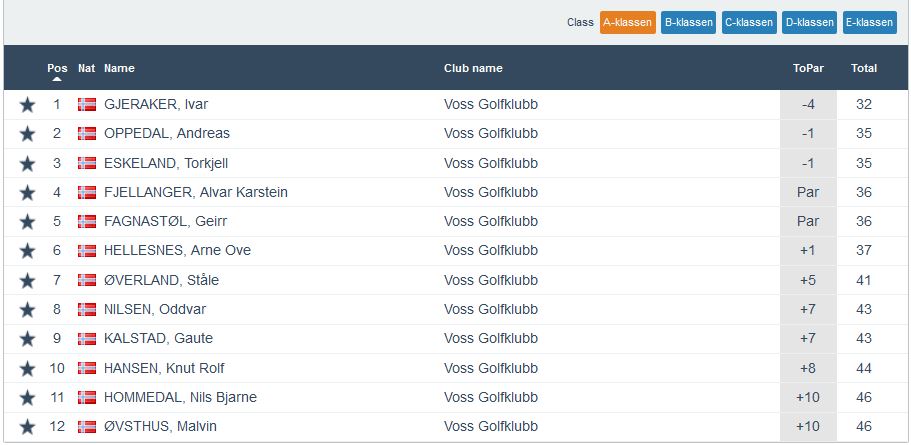Click the favorite star for GJERAKER, Ivar
Viewport: 911px width, 445px height.
click(x=27, y=105)
